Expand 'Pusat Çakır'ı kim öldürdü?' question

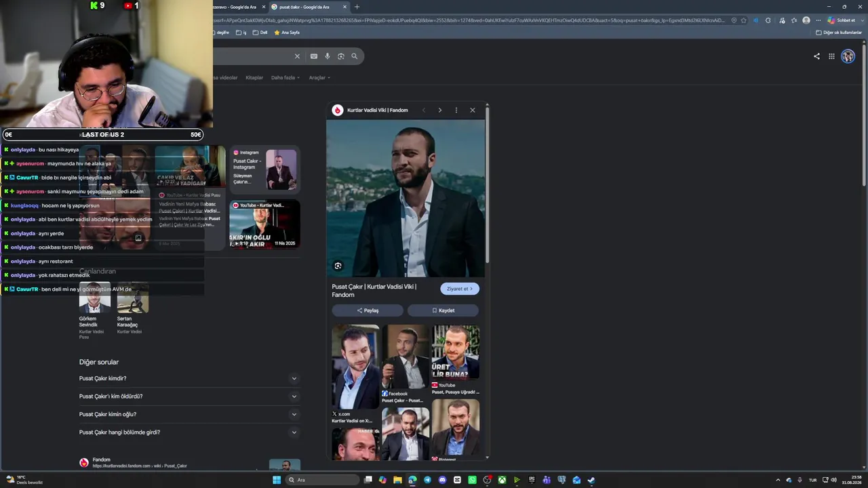[x=189, y=396]
